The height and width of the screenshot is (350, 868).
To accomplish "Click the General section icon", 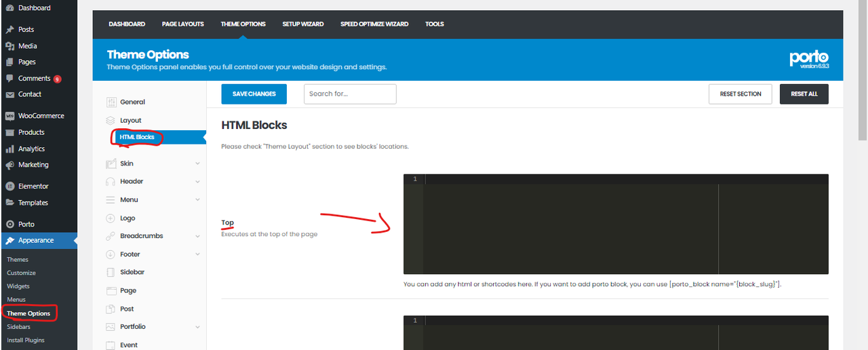I will click(111, 102).
